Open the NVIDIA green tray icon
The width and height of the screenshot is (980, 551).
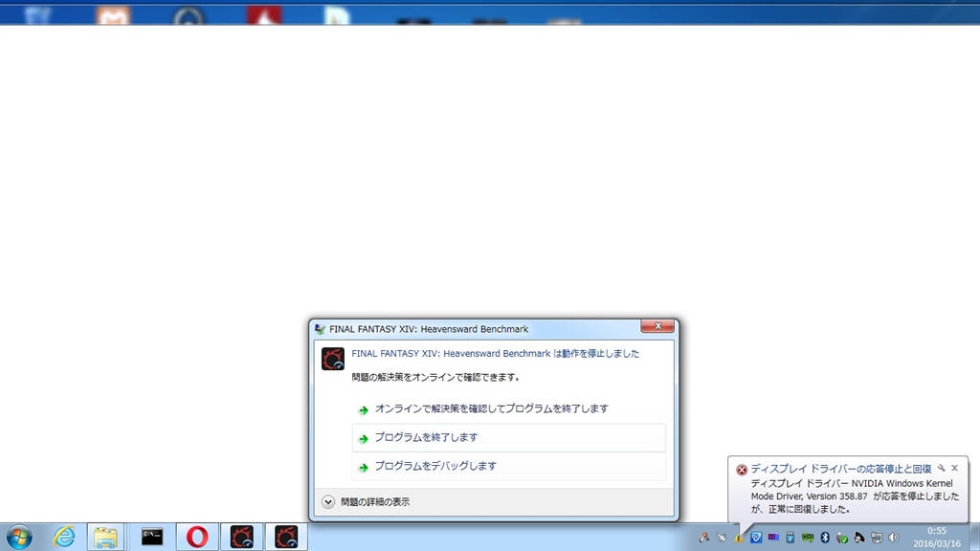point(808,538)
